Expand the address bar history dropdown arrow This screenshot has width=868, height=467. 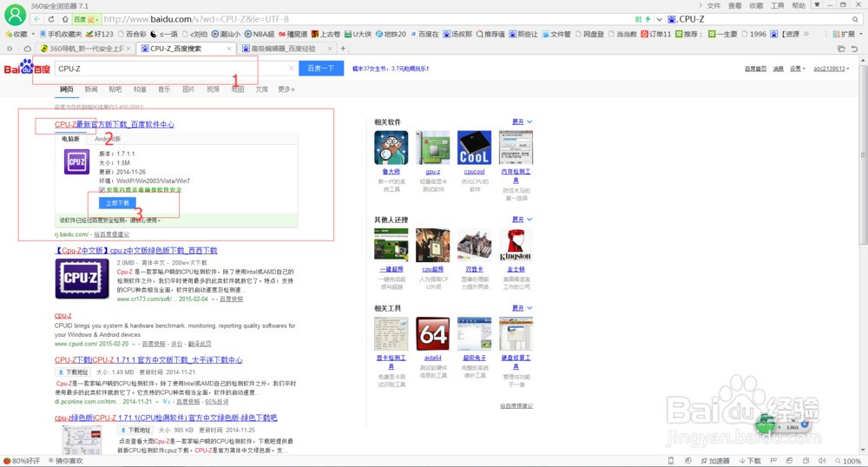pyautogui.click(x=660, y=19)
